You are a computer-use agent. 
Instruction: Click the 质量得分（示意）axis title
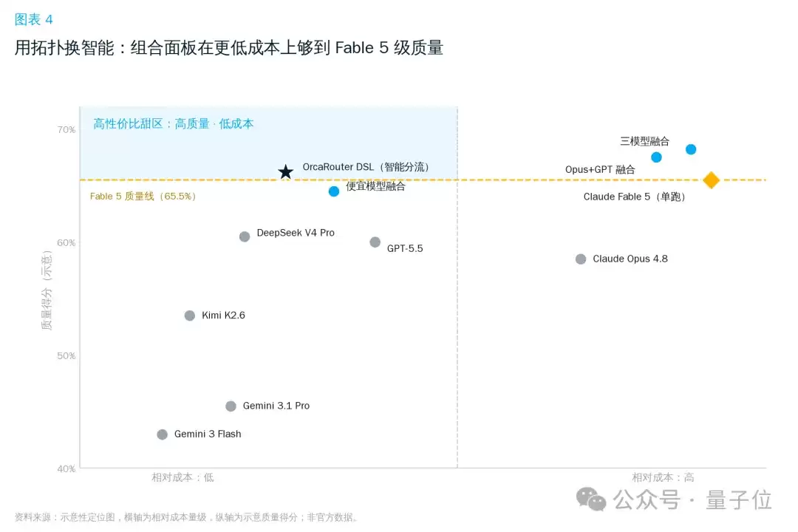pyautogui.click(x=47, y=290)
